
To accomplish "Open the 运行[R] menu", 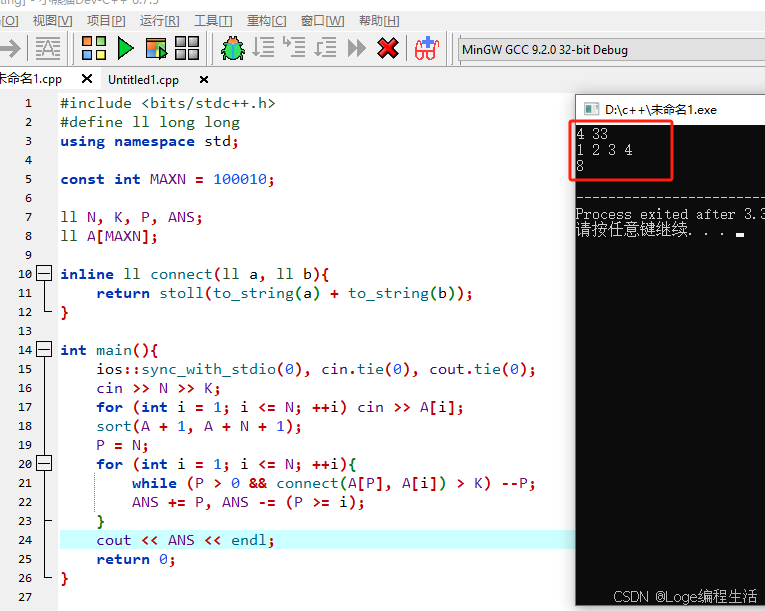I will (x=160, y=21).
